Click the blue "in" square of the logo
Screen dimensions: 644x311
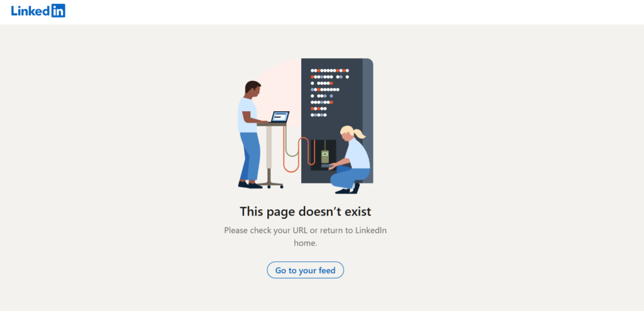coord(58,11)
